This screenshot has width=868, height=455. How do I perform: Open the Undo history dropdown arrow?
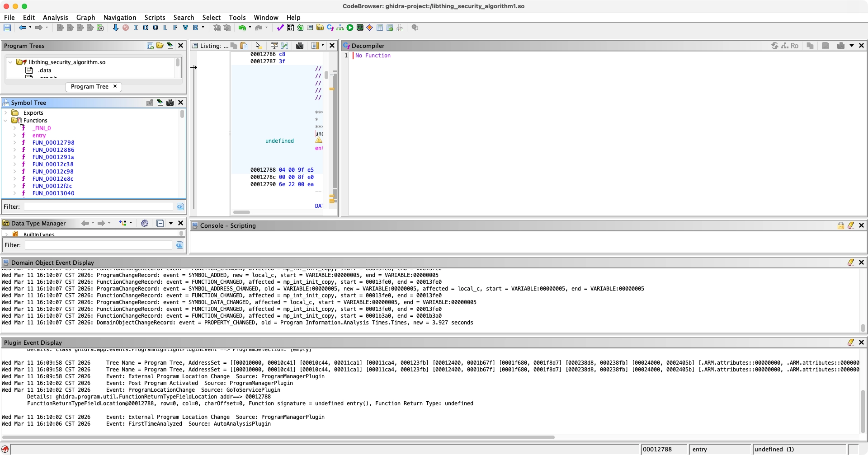click(250, 28)
